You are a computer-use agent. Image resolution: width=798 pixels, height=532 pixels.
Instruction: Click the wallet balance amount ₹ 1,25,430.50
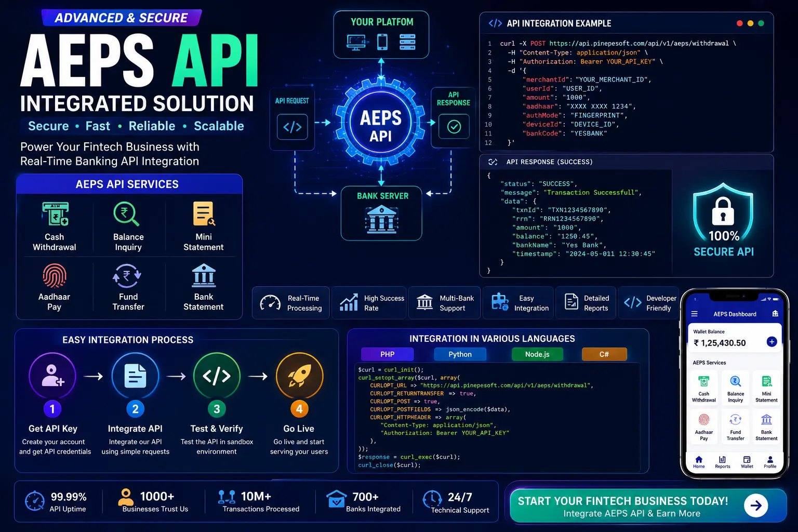[x=720, y=343]
